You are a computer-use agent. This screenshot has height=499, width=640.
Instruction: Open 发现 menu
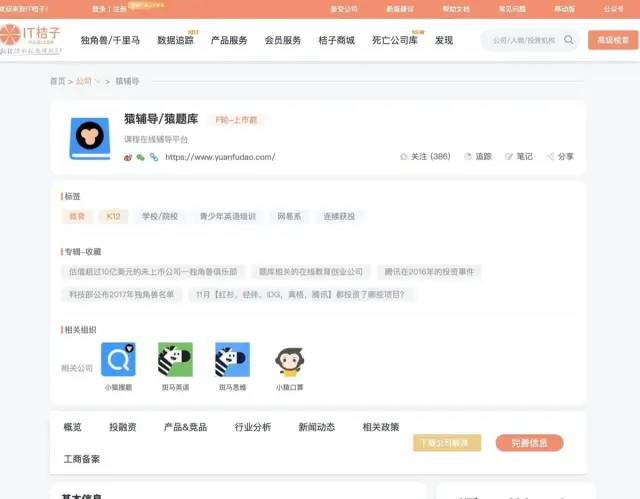coord(444,40)
